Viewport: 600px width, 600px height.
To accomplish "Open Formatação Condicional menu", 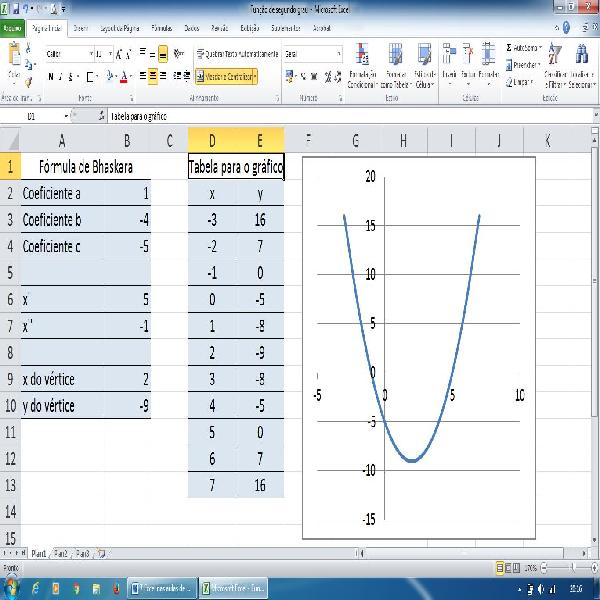I will [362, 65].
